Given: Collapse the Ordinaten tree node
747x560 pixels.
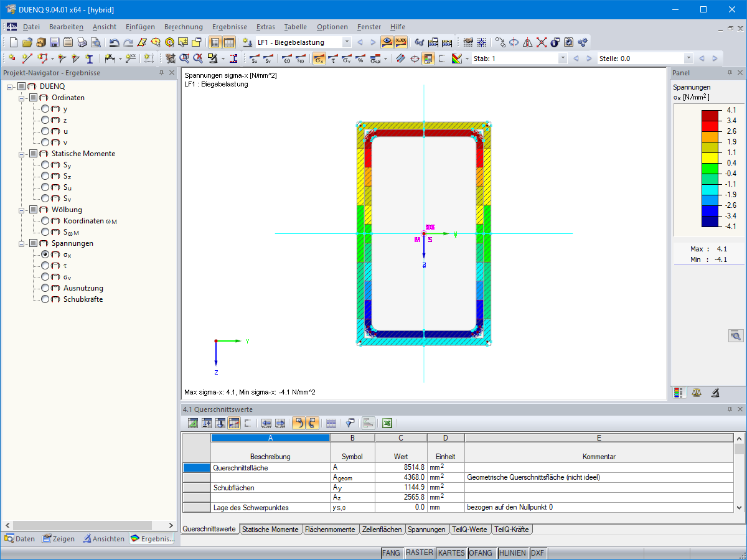Looking at the screenshot, I should (22, 98).
